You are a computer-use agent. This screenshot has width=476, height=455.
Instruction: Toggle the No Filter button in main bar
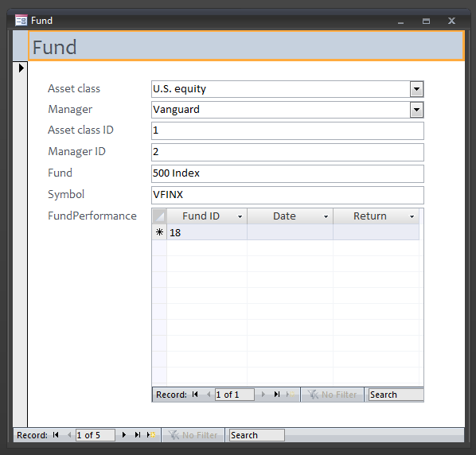pyautogui.click(x=193, y=435)
